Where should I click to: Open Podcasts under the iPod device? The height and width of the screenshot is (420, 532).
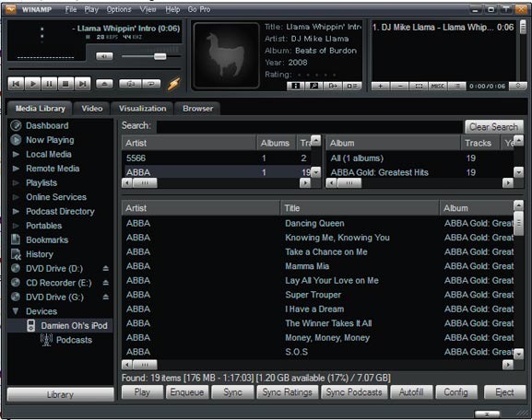74,340
